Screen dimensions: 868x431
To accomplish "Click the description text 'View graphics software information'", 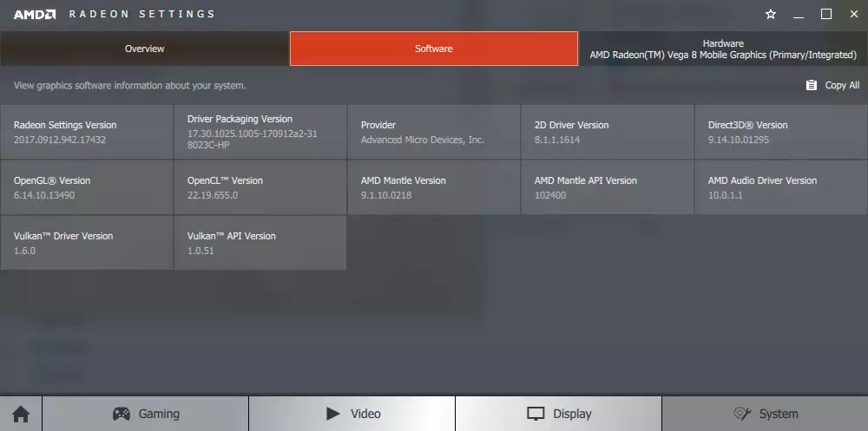I will click(130, 86).
